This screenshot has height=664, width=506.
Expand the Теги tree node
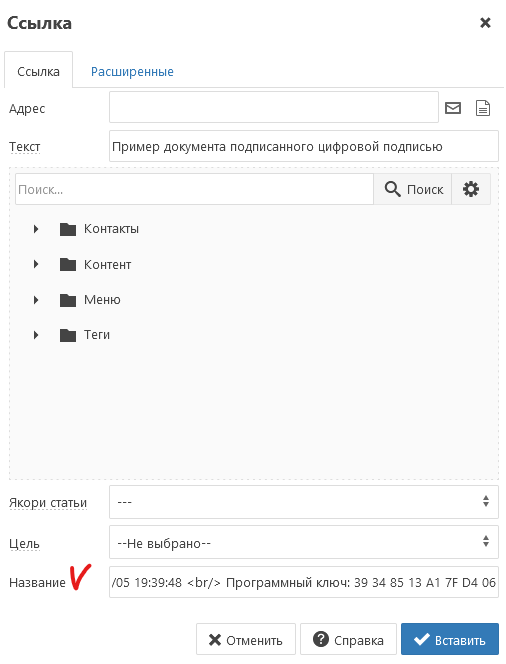[x=36, y=335]
